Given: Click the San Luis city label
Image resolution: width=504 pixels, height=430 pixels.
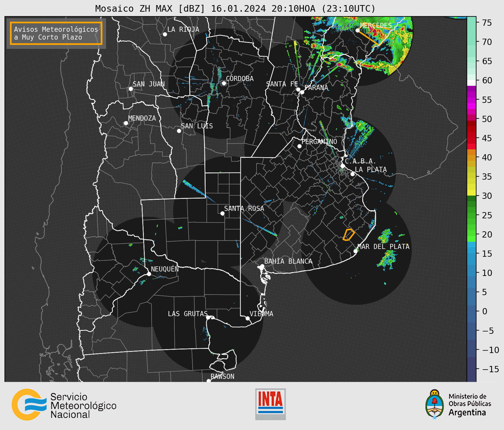Looking at the screenshot, I should [197, 126].
